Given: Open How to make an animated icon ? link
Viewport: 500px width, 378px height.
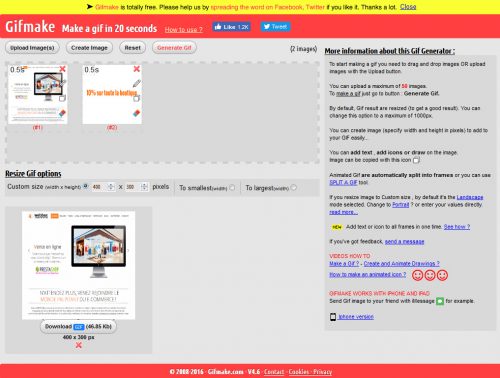Looking at the screenshot, I should tap(368, 274).
